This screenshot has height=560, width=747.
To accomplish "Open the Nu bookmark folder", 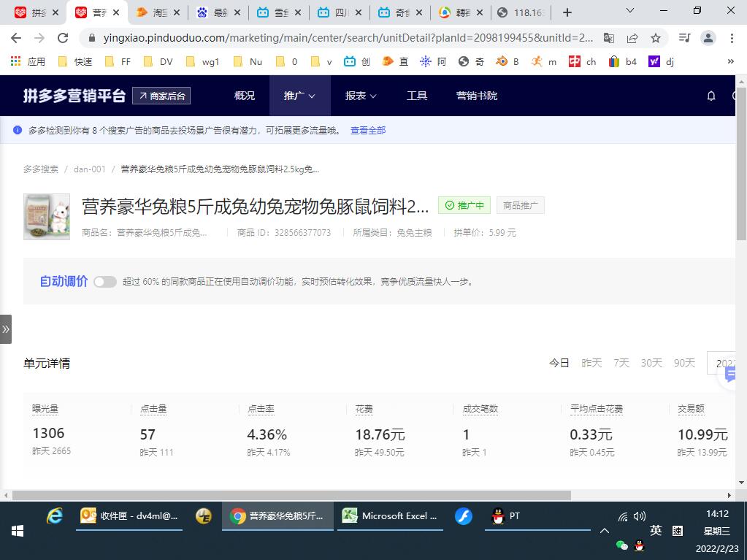I will (x=248, y=61).
